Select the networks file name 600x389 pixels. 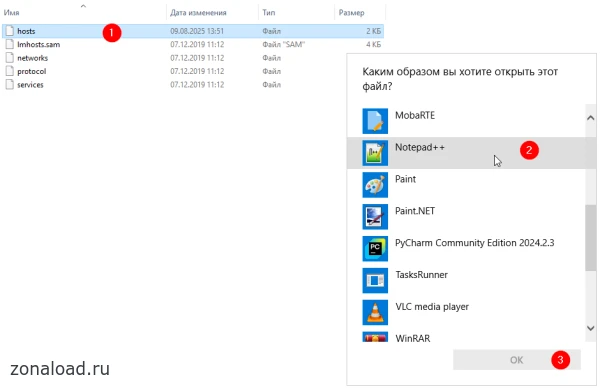(33, 58)
